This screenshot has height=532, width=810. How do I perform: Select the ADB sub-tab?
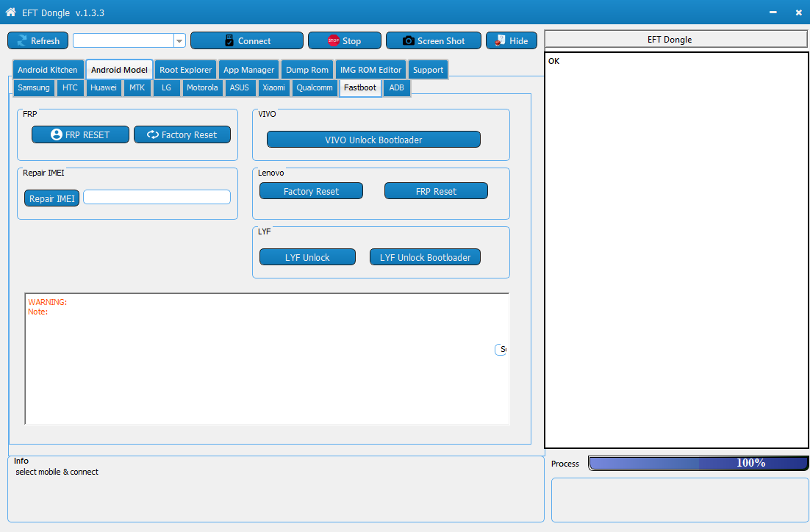[x=397, y=87]
